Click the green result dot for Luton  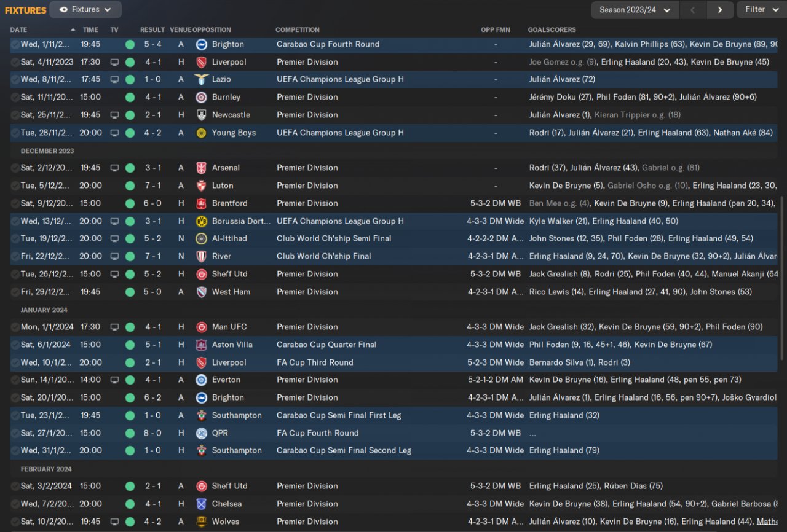coord(130,186)
